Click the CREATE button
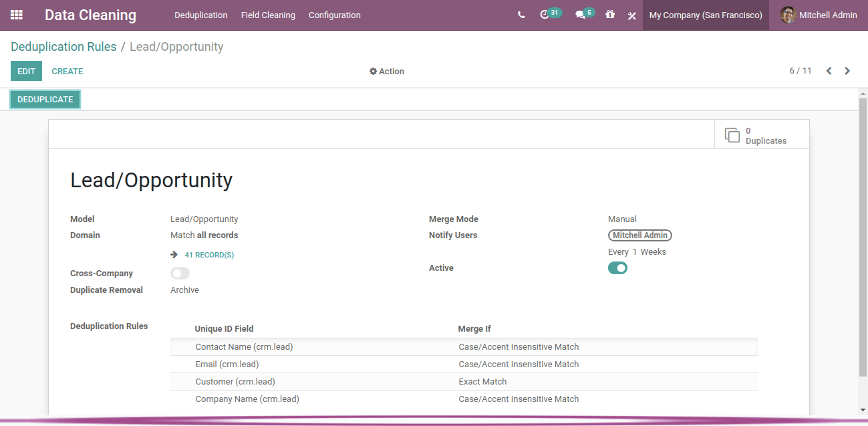Image resolution: width=868 pixels, height=426 pixels. click(67, 71)
